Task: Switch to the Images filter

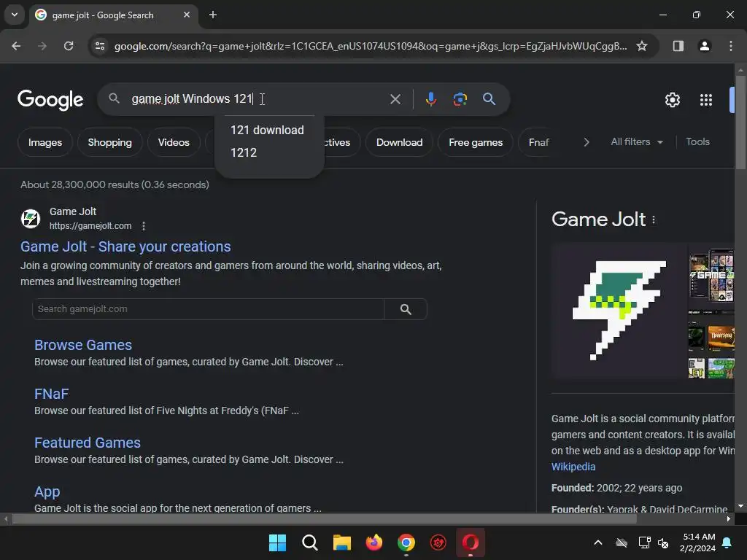Action: (45, 142)
